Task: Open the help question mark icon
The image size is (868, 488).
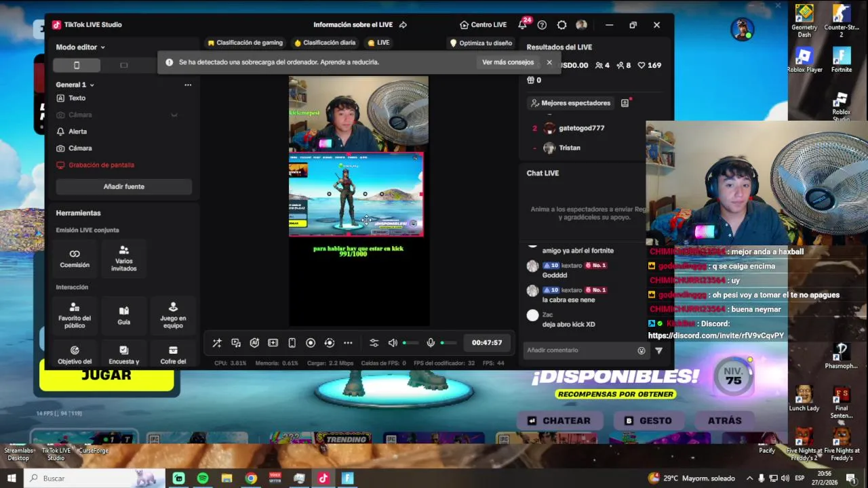Action: pyautogui.click(x=542, y=25)
